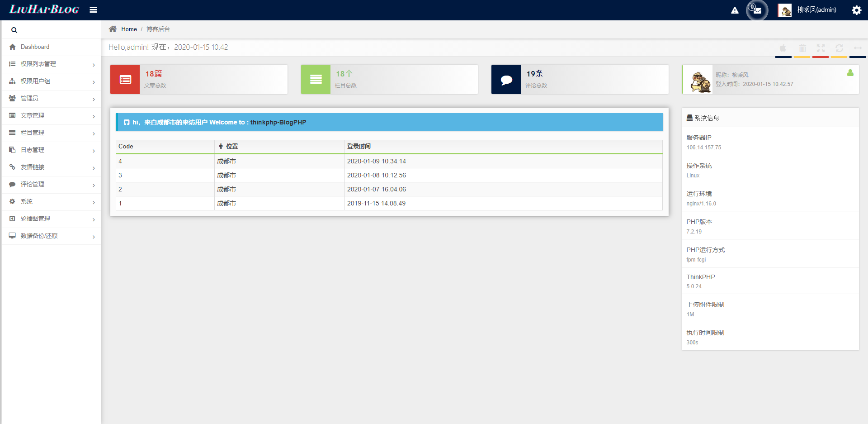Open the 栏目管理 sidebar menu label
The image size is (868, 424).
tap(33, 133)
